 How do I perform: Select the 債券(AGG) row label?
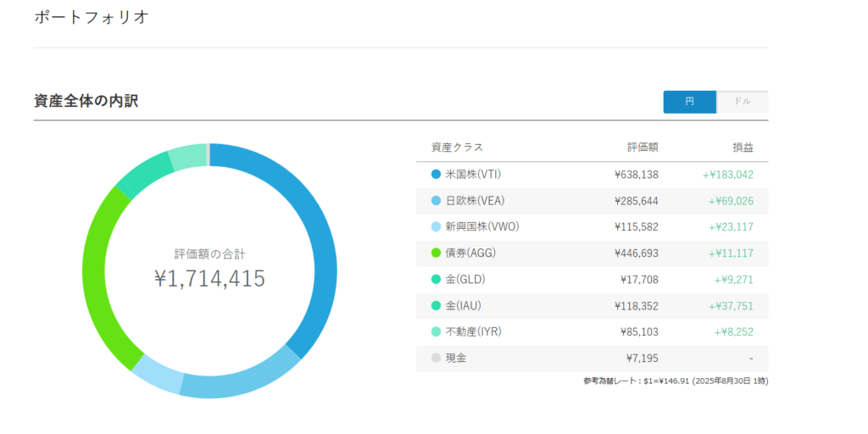(x=471, y=253)
